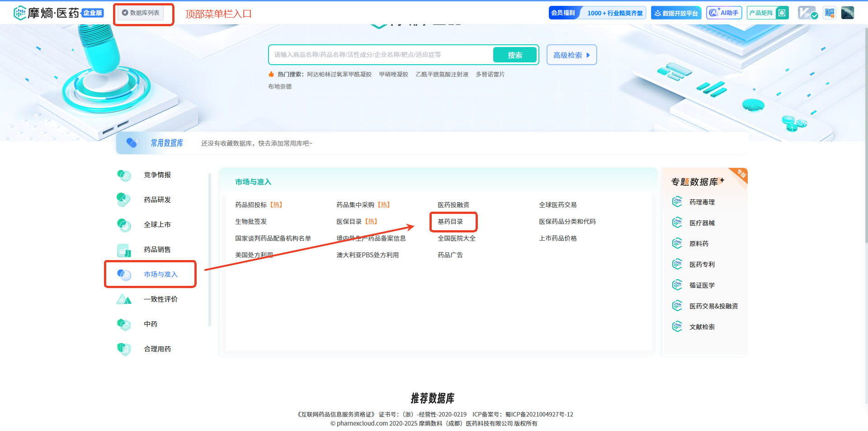Click the 原料药 hexagon icon
The height and width of the screenshot is (431, 868).
coord(677,243)
